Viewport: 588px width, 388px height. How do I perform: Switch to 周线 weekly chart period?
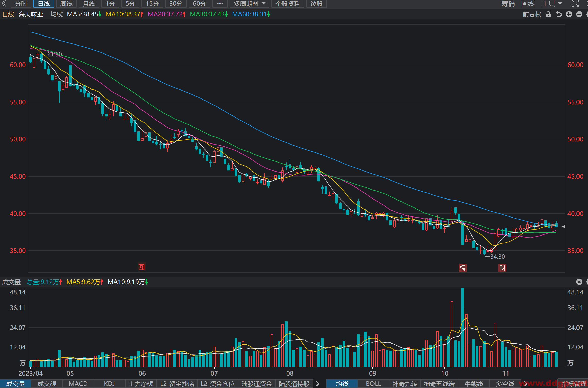pyautogui.click(x=66, y=4)
